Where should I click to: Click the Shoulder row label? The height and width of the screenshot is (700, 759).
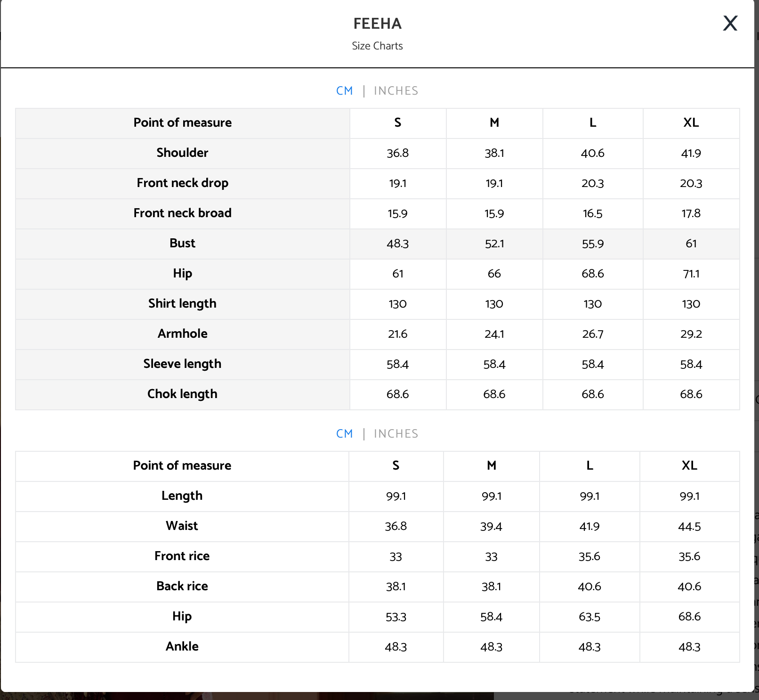coord(182,153)
